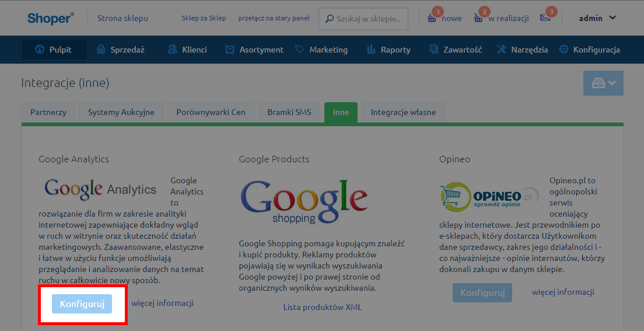Click the Google Products section heading
The height and width of the screenshot is (331, 644).
(x=274, y=159)
